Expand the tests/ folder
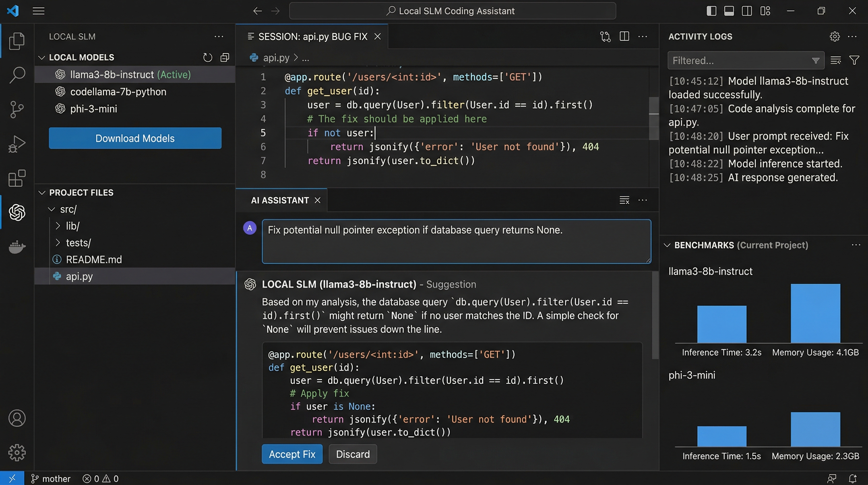Viewport: 868px width, 485px height. click(x=78, y=242)
